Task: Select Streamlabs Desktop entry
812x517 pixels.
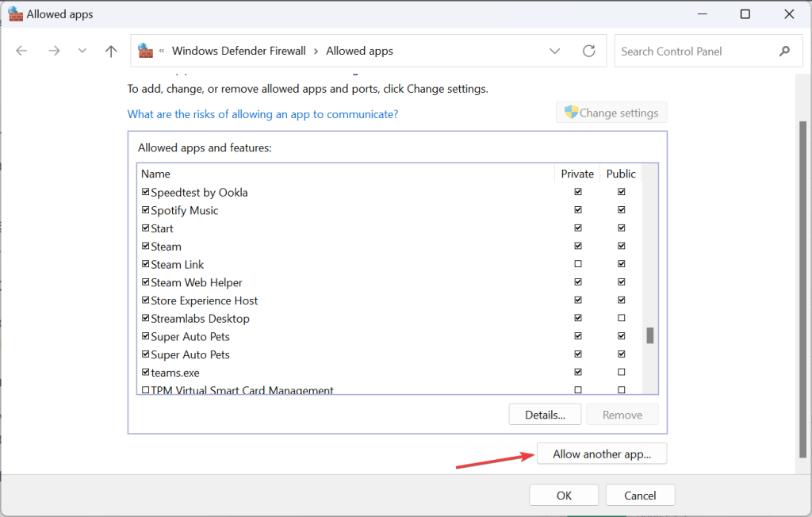Action: 389,319
